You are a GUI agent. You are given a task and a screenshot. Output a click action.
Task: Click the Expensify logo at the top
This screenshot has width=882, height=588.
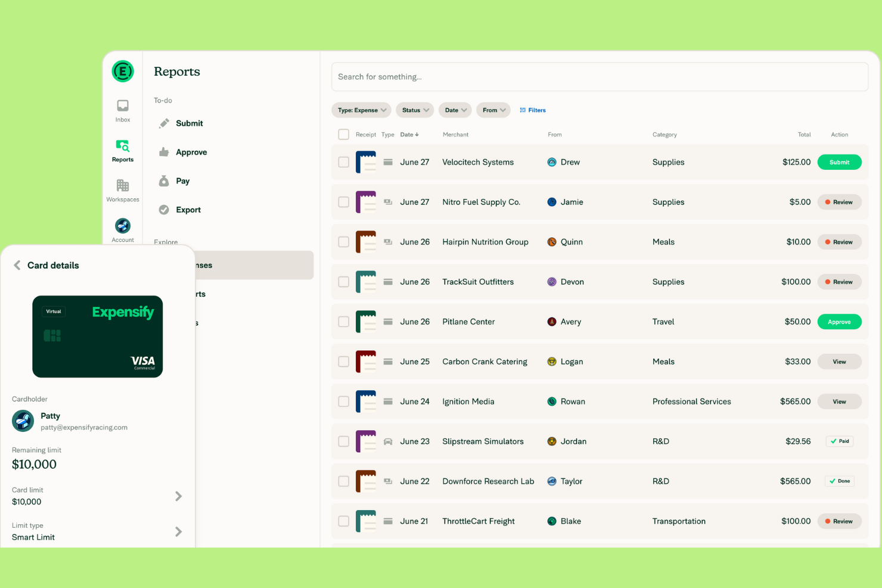tap(122, 71)
